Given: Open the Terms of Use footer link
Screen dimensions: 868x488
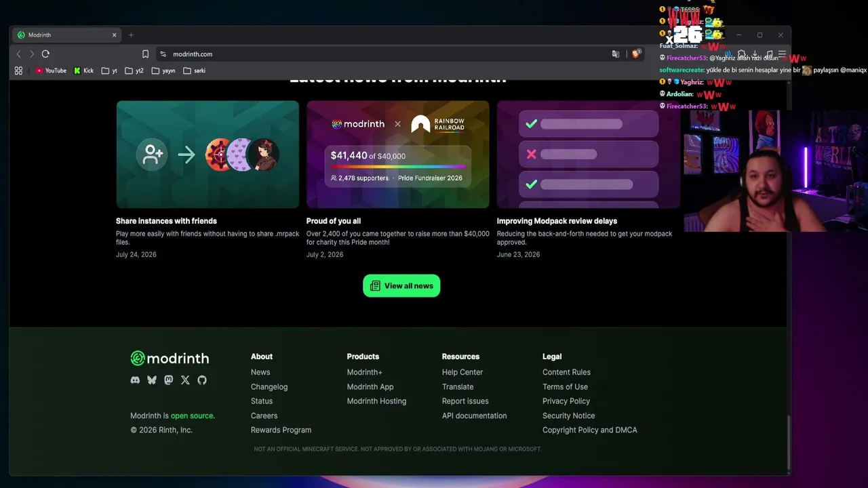Looking at the screenshot, I should pos(565,387).
